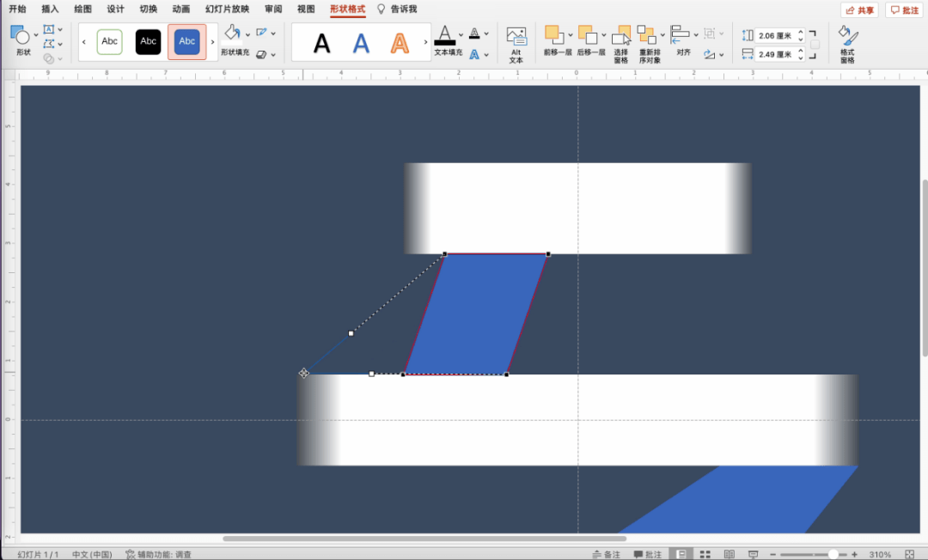
Task: Apply the orange outlined A WordArt style
Action: coord(400,43)
